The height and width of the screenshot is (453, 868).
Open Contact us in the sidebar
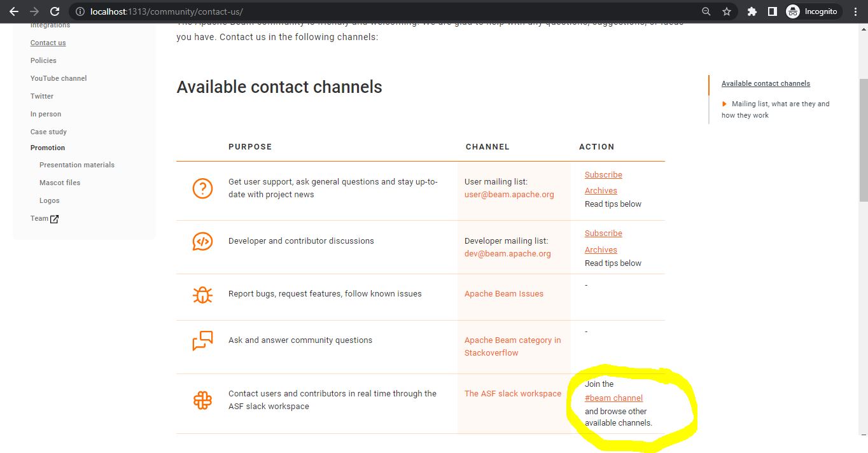click(48, 43)
